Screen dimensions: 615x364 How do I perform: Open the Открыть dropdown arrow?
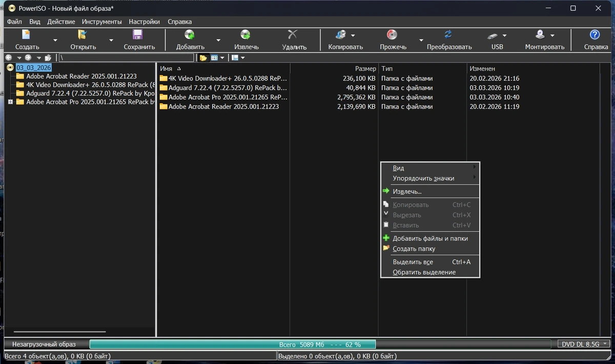tap(111, 40)
